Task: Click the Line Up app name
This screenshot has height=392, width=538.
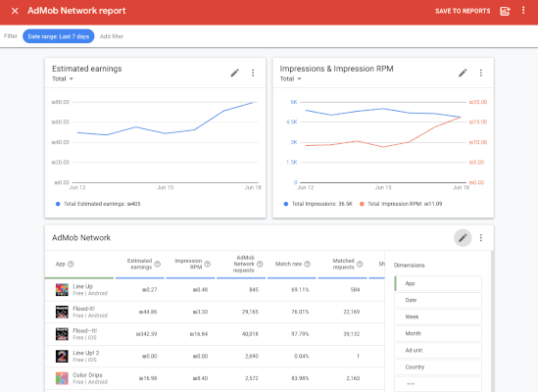Action: click(x=82, y=286)
